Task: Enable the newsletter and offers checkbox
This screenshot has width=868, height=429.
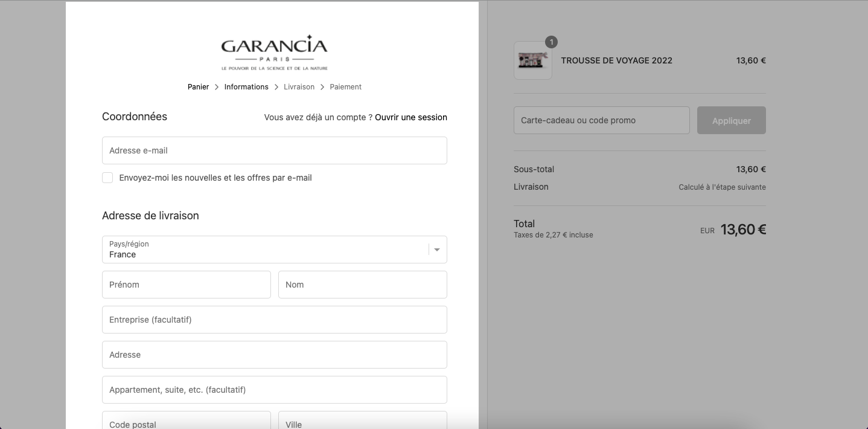Action: pyautogui.click(x=107, y=178)
